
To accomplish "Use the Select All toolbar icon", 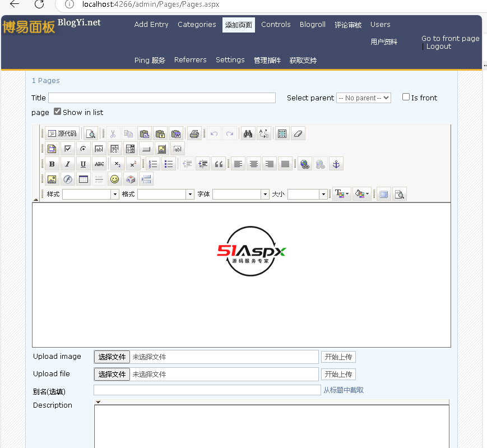I will click(282, 133).
